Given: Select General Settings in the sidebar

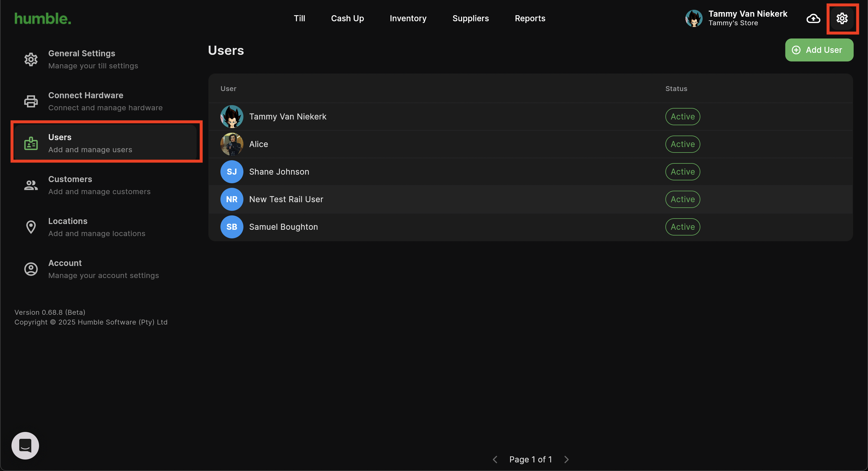Looking at the screenshot, I should (105, 59).
